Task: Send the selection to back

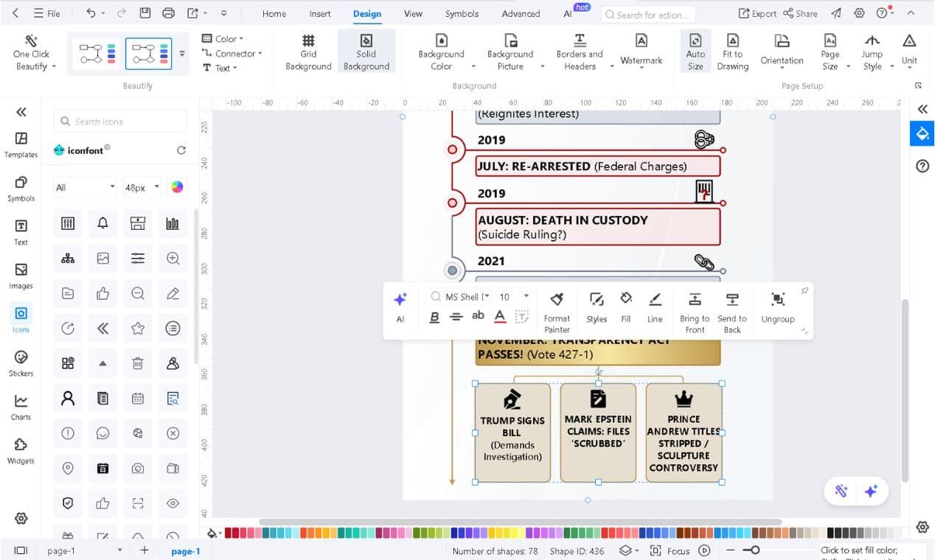Action: pos(731,309)
